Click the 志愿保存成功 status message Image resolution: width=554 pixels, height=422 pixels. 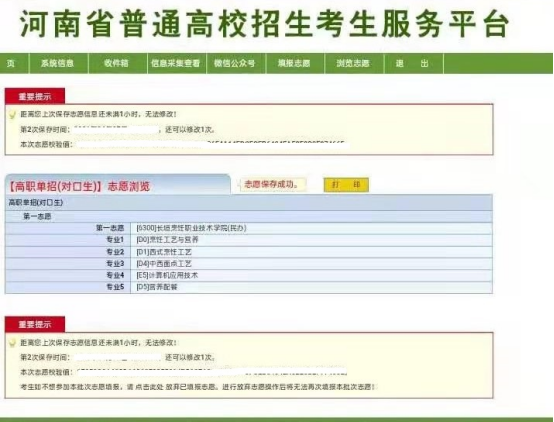(271, 184)
